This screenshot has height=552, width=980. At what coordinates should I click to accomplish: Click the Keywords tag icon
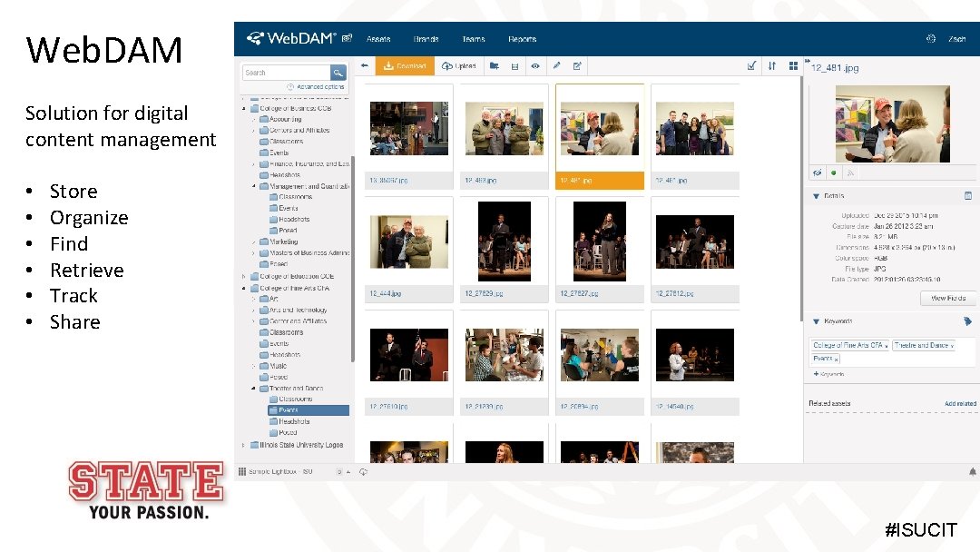(968, 321)
